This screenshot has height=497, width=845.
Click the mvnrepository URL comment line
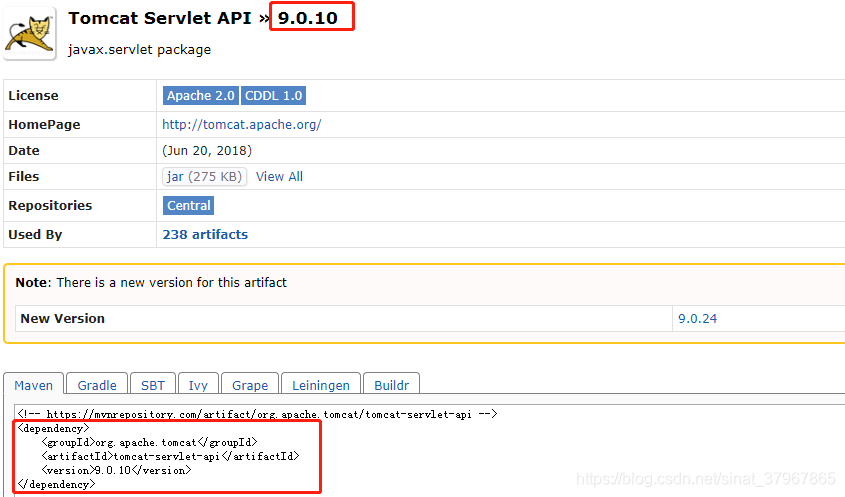[x=258, y=414]
